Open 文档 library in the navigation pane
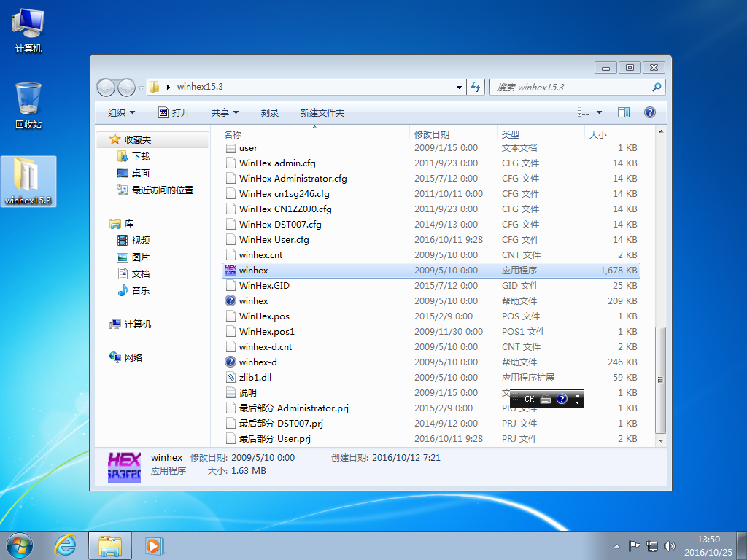 click(x=141, y=274)
